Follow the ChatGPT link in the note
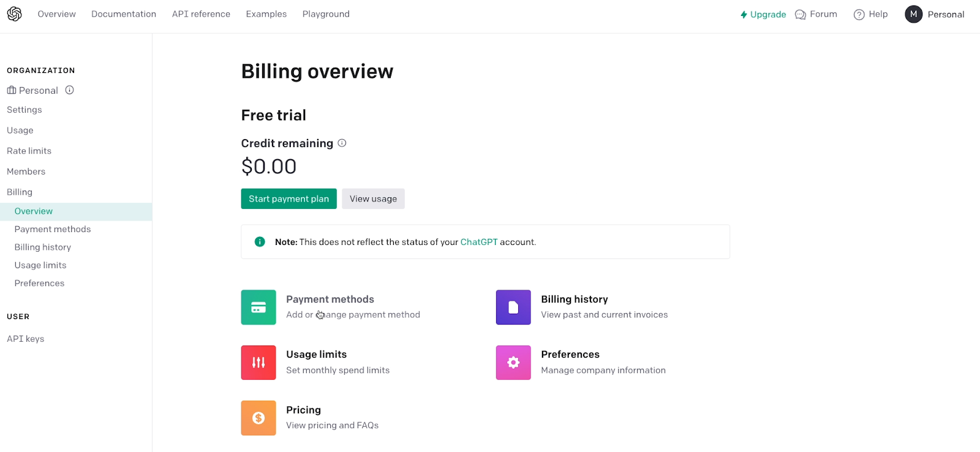This screenshot has height=452, width=980. tap(479, 242)
